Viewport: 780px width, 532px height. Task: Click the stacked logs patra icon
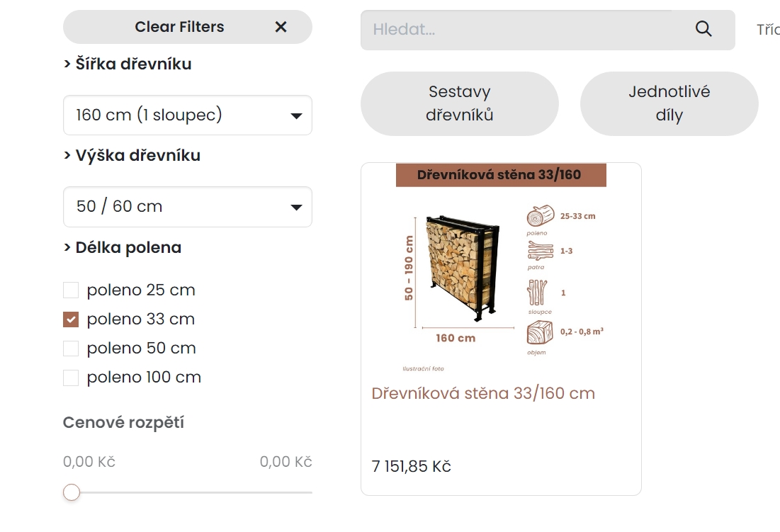point(540,251)
